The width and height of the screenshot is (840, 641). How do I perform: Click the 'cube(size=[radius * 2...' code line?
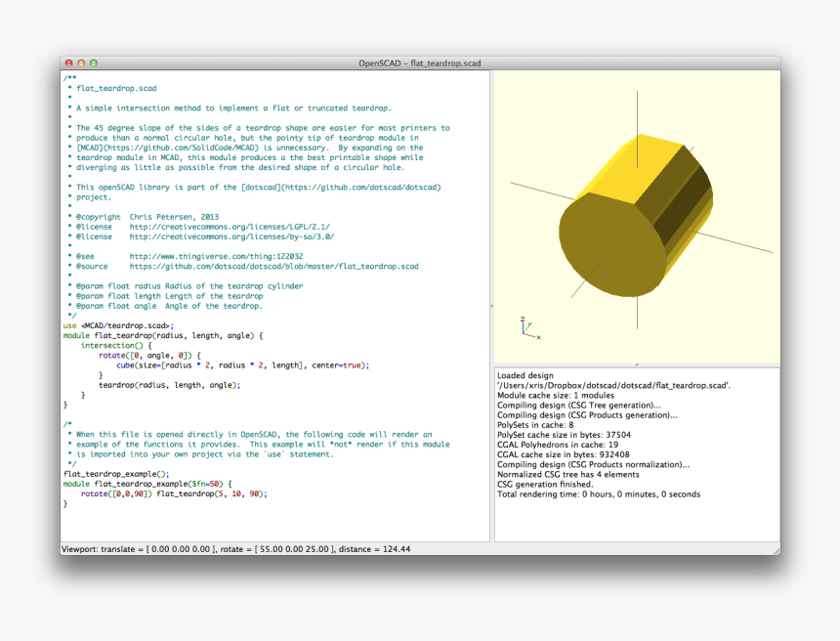pos(243,365)
